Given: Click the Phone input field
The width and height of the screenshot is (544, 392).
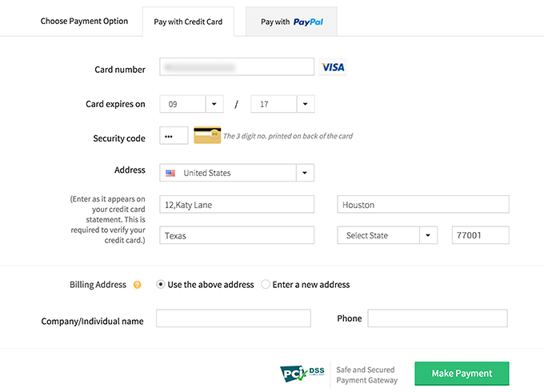Looking at the screenshot, I should (x=437, y=318).
